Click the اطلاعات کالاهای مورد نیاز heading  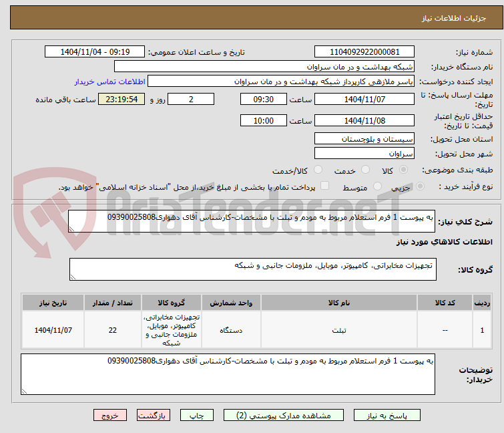coord(445,242)
